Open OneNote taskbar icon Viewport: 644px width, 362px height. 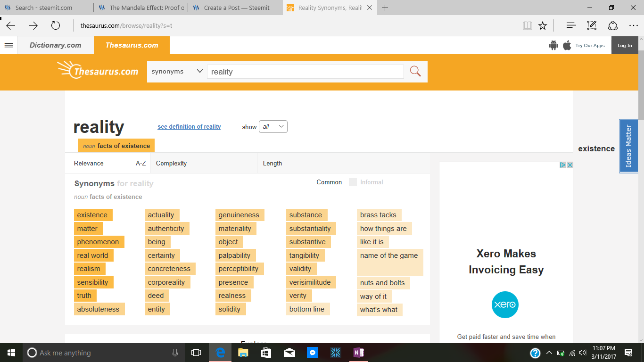(x=358, y=353)
